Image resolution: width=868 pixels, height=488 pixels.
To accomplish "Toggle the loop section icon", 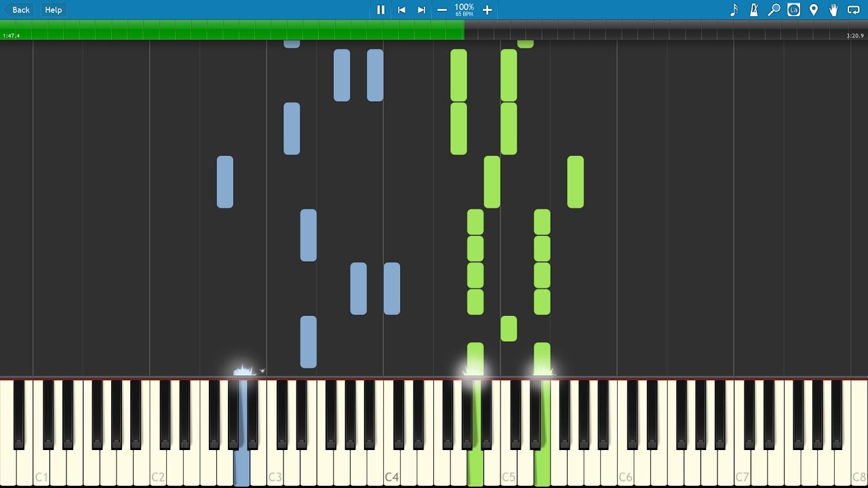I will click(854, 9).
